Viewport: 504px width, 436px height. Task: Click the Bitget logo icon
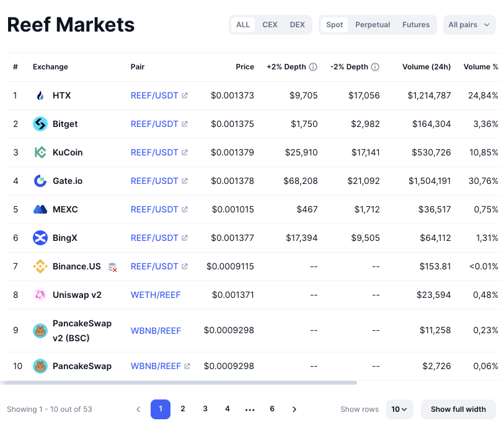(x=40, y=124)
